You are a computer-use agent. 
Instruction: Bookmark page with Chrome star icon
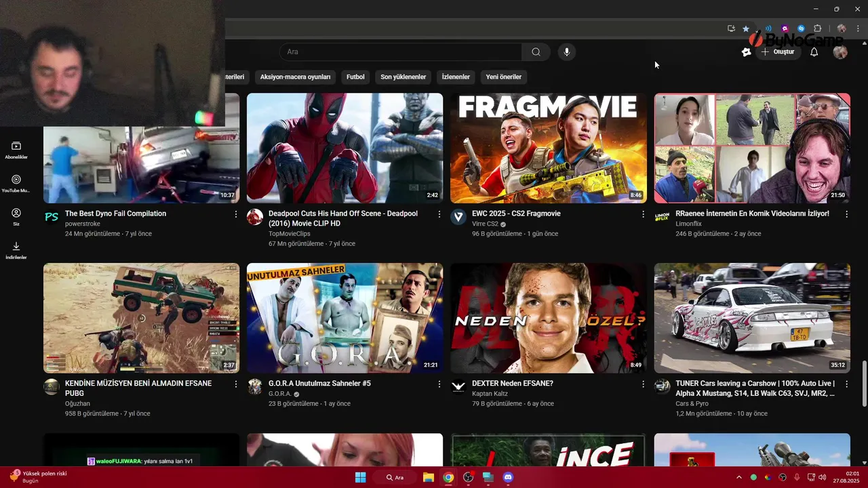click(x=746, y=28)
